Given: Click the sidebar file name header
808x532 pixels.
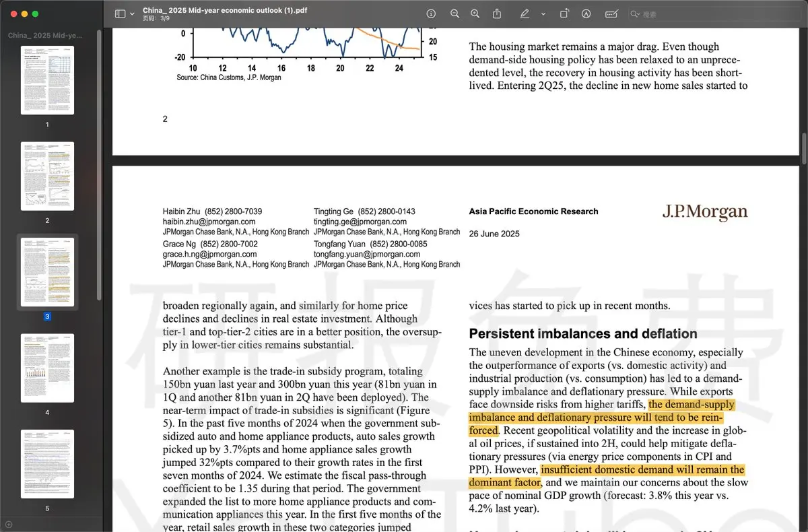Looking at the screenshot, I should tap(45, 35).
